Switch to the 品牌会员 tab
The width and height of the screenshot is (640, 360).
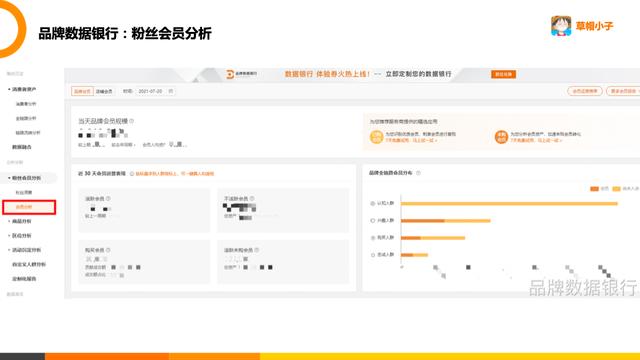82,91
